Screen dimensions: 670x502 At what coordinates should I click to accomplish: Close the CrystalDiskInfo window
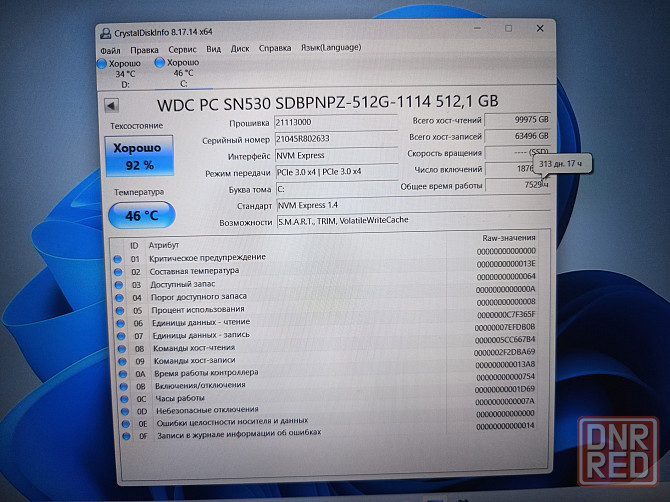540,28
